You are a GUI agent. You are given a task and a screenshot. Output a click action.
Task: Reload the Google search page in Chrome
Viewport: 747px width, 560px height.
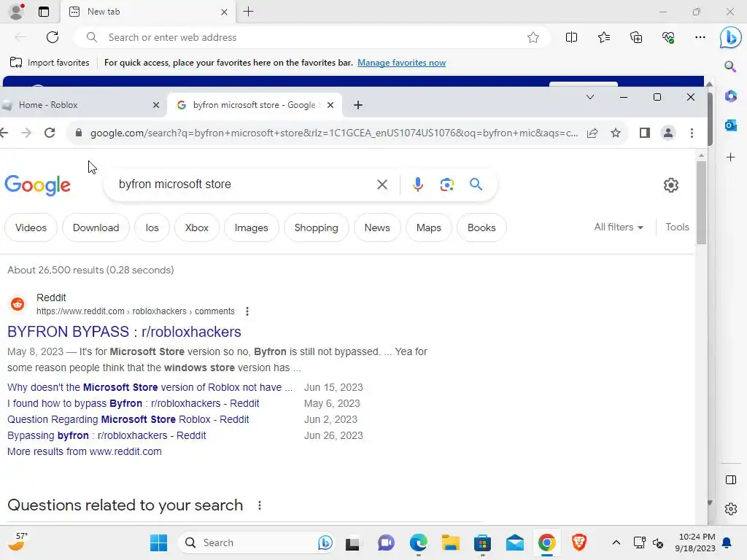50,133
